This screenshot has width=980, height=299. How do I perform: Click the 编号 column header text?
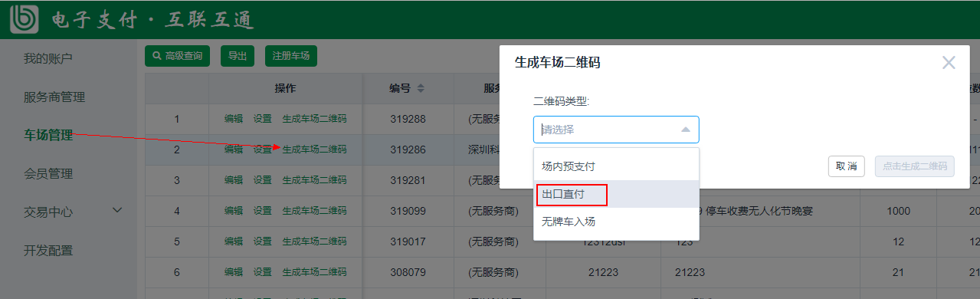400,88
